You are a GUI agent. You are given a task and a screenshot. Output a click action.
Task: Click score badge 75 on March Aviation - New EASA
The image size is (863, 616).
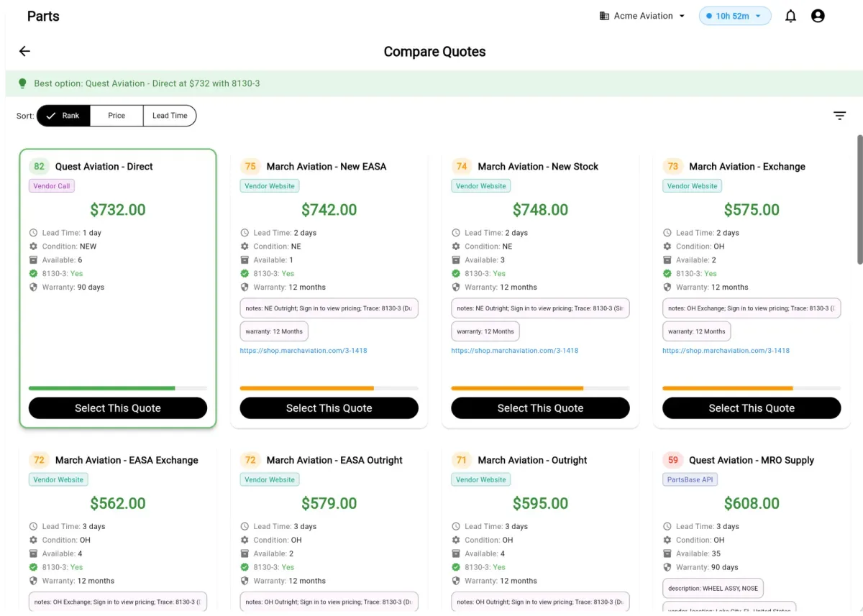pos(250,167)
